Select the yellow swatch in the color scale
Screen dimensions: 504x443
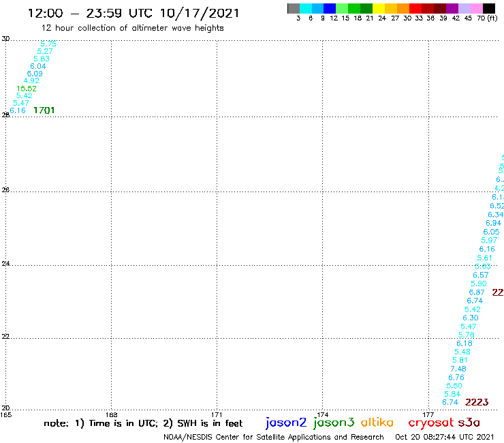pos(379,8)
